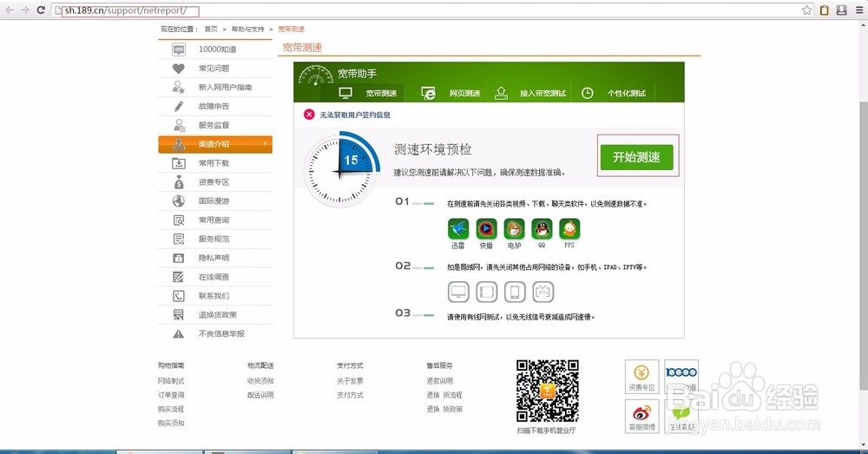868x454 pixels.
Task: Click the 不良信息举报 warning icon
Action: (x=178, y=334)
